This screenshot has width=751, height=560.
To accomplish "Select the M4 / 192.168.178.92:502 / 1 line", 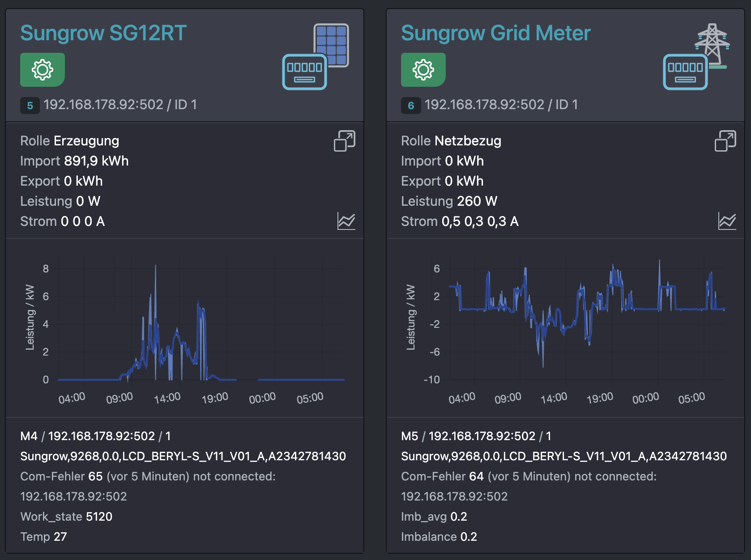I will (x=95, y=436).
